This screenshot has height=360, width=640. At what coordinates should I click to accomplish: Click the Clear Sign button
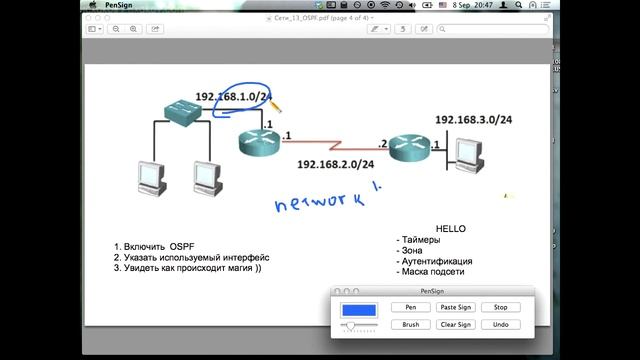[456, 324]
